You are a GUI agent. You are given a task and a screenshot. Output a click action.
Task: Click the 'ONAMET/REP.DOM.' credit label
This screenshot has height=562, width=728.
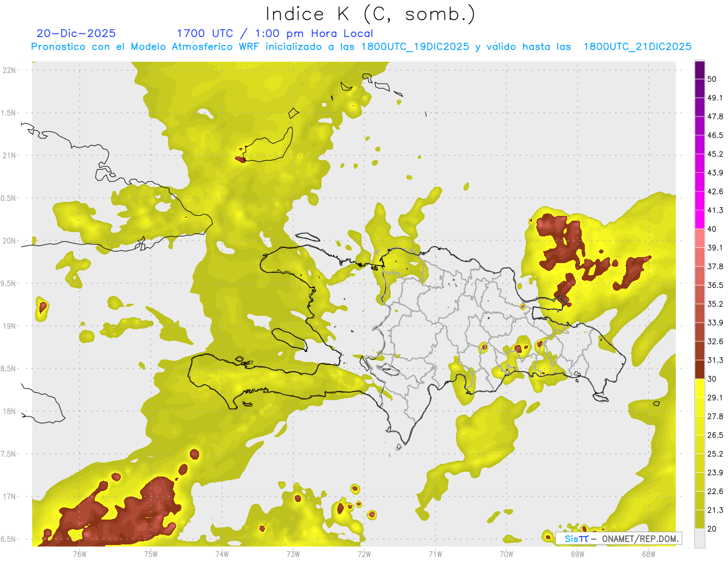click(x=639, y=538)
